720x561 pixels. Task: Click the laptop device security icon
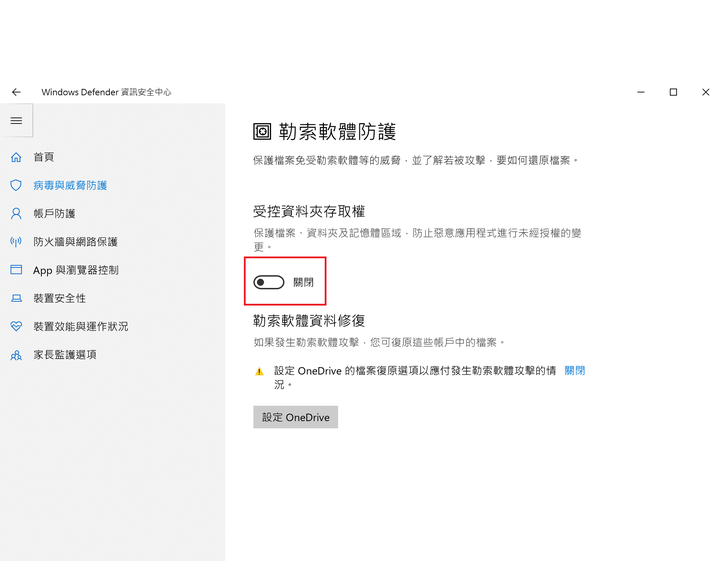pyautogui.click(x=16, y=298)
